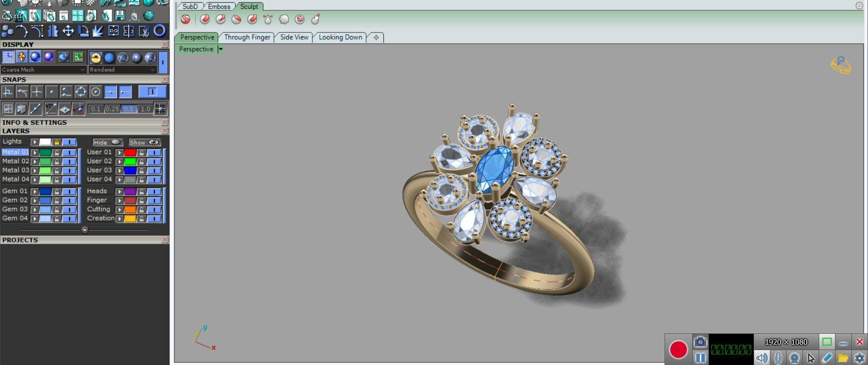Image resolution: width=868 pixels, height=365 pixels.
Task: Click the four-arrow move tool icon
Action: point(68,31)
